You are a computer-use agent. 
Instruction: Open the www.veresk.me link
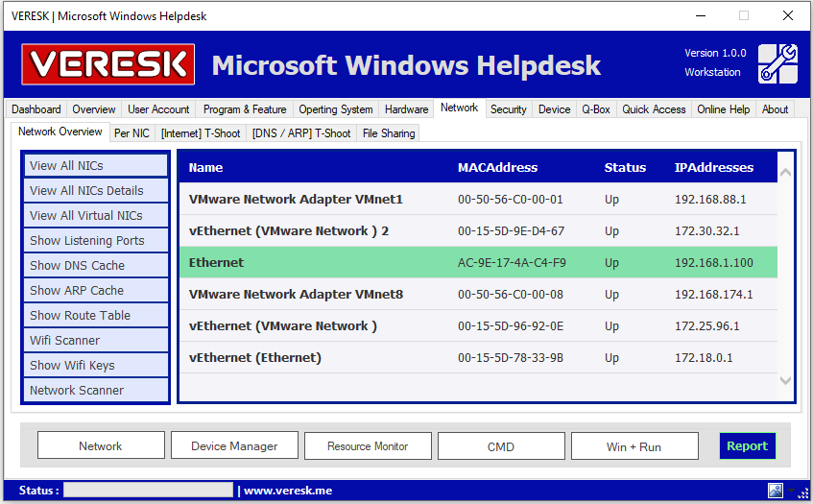pos(288,491)
